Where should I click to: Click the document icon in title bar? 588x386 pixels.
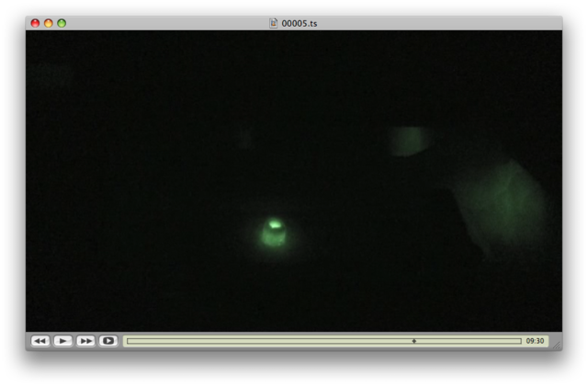pyautogui.click(x=274, y=23)
